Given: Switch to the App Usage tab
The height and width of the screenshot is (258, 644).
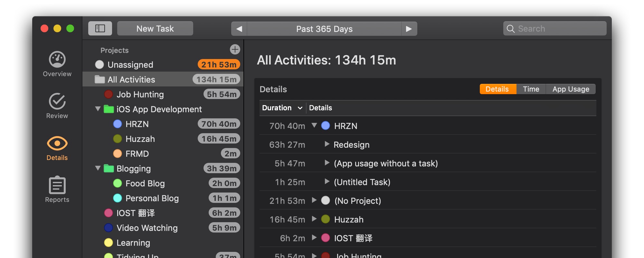Looking at the screenshot, I should pos(571,89).
